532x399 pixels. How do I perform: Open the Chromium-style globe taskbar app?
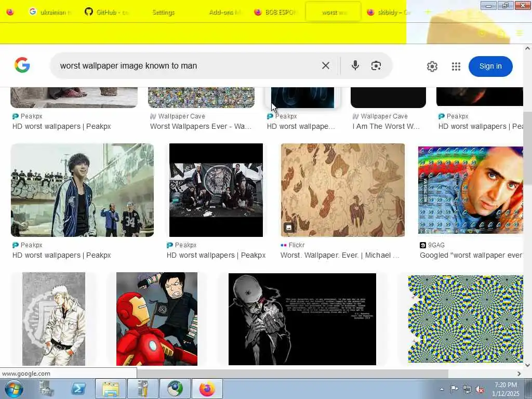pyautogui.click(x=175, y=389)
